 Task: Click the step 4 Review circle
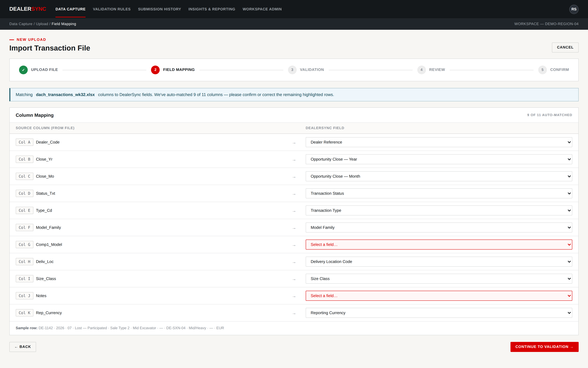point(421,70)
